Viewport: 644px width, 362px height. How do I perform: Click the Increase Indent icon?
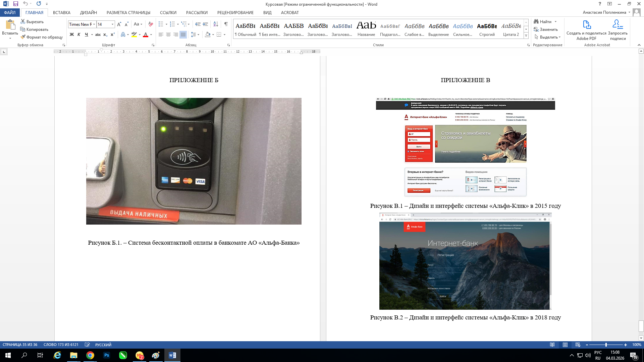click(205, 24)
